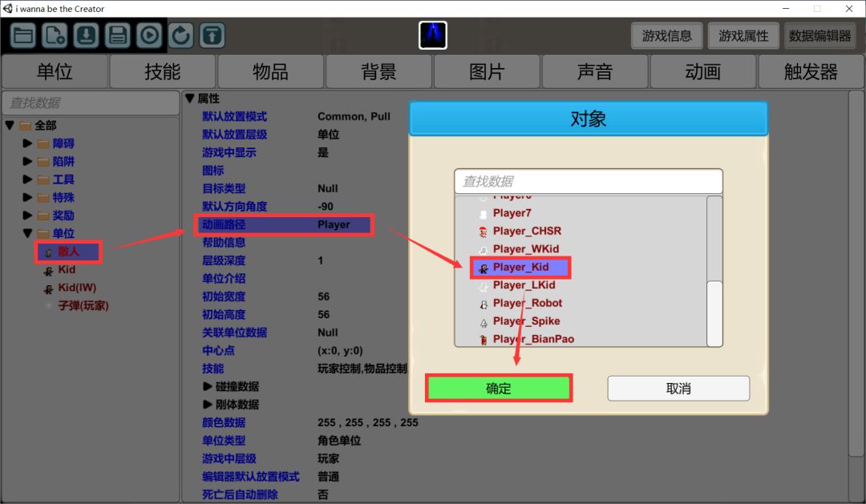Click the refresh circular arrow icon
The image size is (866, 504).
[181, 35]
